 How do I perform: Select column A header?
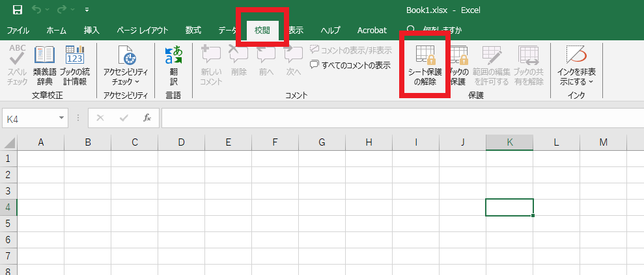40,142
